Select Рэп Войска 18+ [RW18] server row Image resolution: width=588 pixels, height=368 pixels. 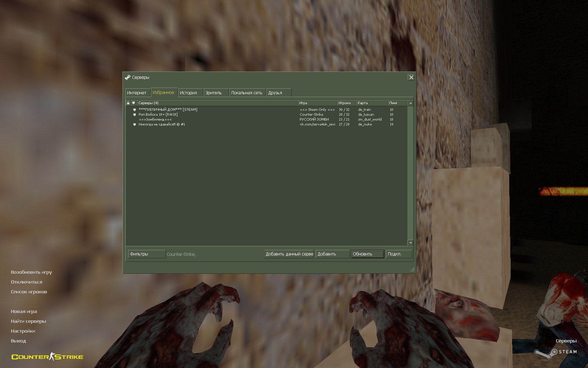point(267,115)
